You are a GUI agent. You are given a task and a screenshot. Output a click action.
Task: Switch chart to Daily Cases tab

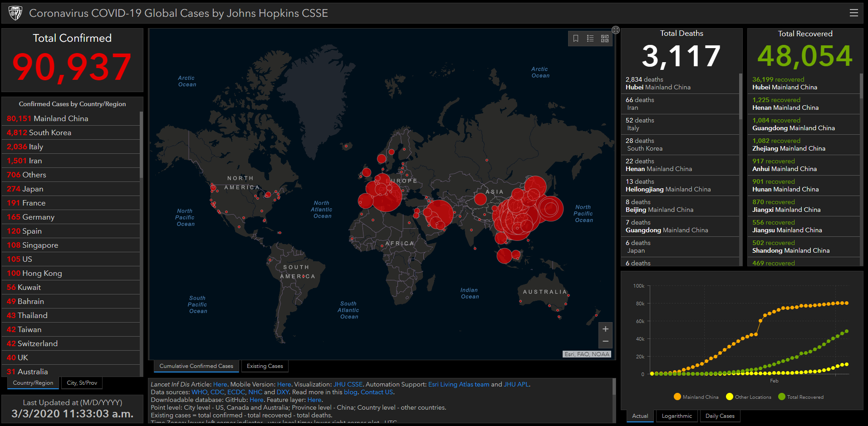click(x=720, y=416)
